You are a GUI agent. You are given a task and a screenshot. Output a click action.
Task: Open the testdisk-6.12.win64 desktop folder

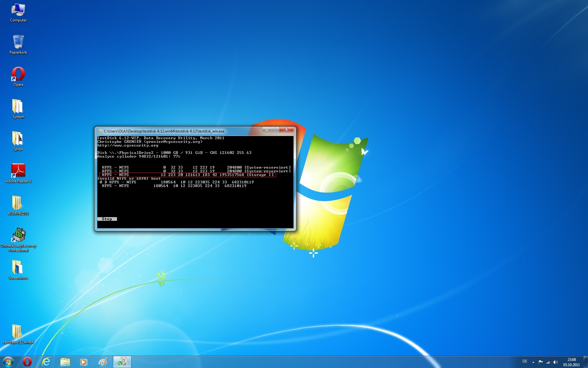(x=17, y=332)
